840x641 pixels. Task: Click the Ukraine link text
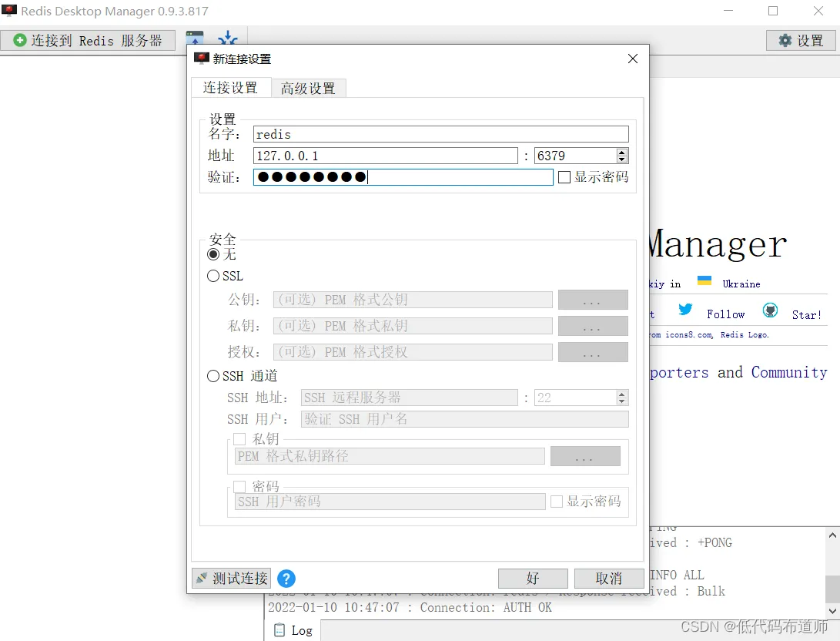[741, 284]
